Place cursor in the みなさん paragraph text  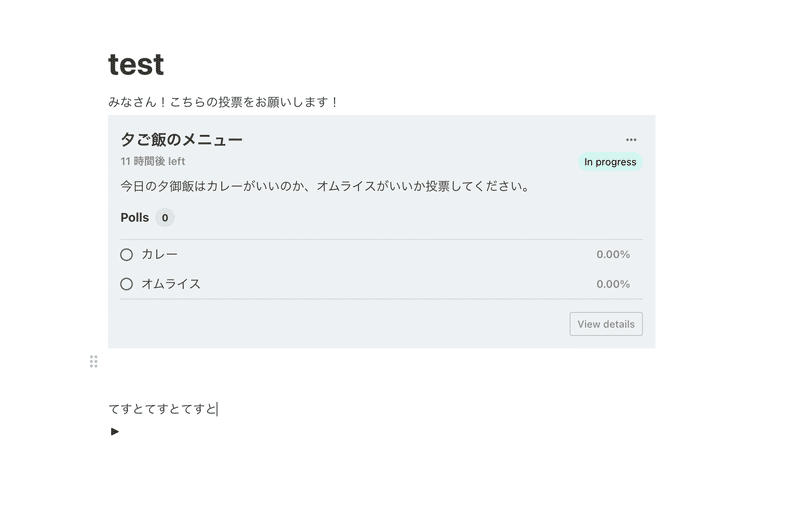point(223,102)
